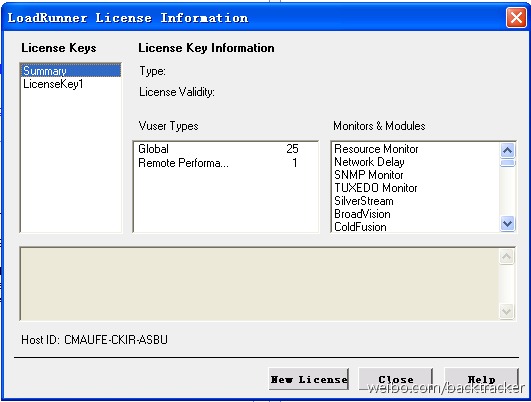
Task: Select SNMP Monitor in the modules list
Action: (x=369, y=175)
